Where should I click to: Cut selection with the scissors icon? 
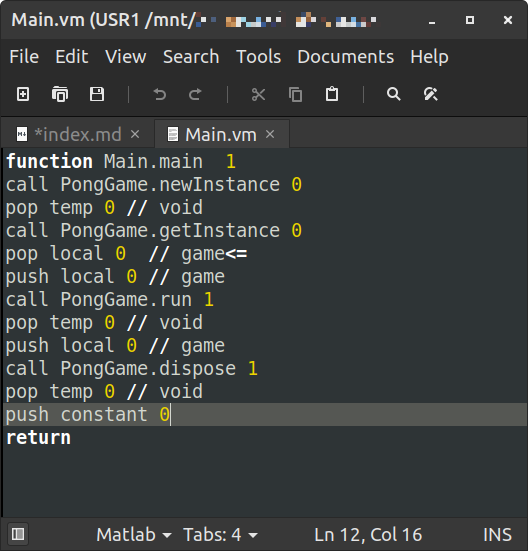(259, 94)
